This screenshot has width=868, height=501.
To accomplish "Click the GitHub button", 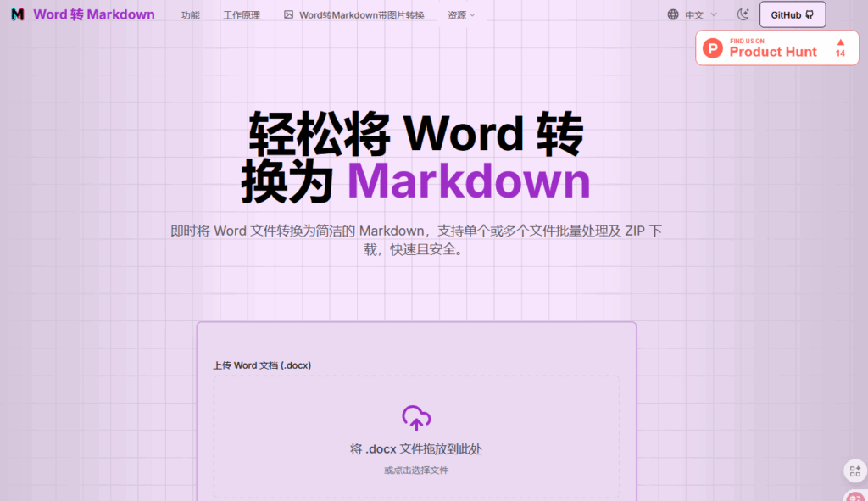I will click(792, 14).
